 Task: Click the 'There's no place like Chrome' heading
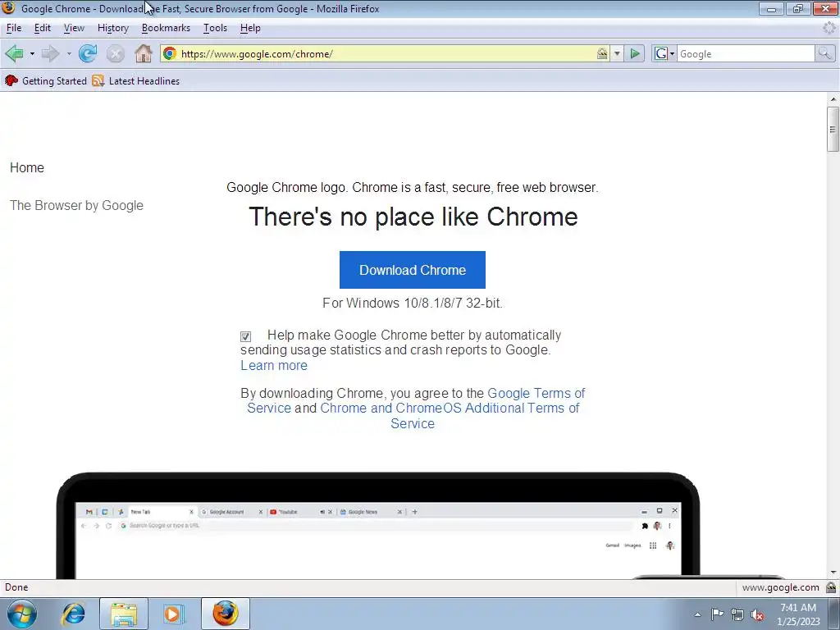coord(413,217)
